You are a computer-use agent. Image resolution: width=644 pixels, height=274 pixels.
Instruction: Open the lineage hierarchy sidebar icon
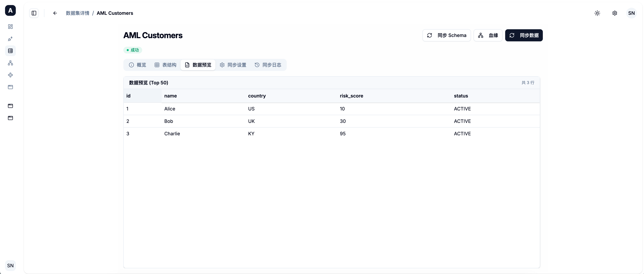10,63
